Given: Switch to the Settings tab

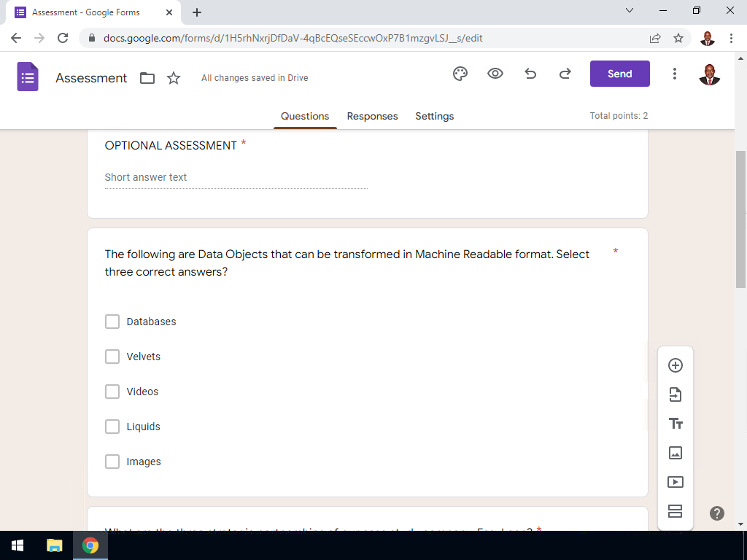Looking at the screenshot, I should point(435,116).
